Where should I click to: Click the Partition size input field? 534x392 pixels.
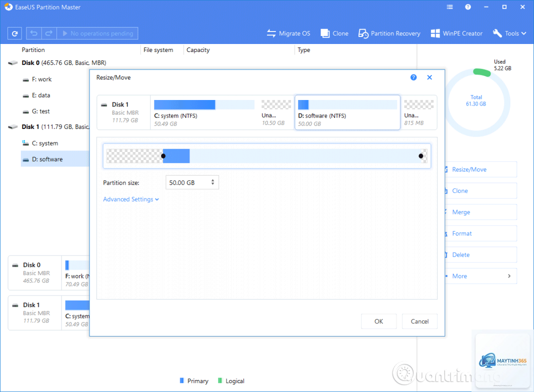[x=192, y=182]
